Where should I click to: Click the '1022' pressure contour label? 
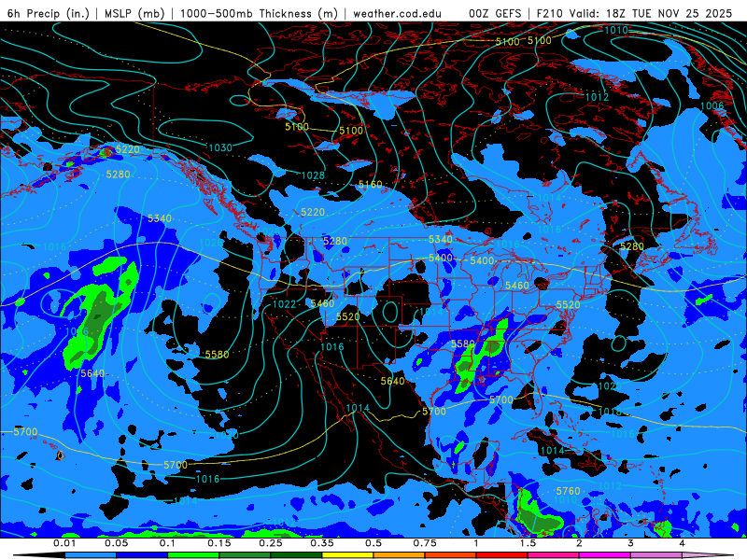284,304
